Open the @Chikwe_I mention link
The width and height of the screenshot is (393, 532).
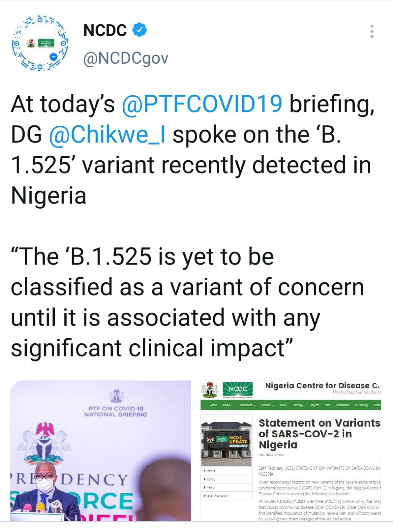point(107,135)
